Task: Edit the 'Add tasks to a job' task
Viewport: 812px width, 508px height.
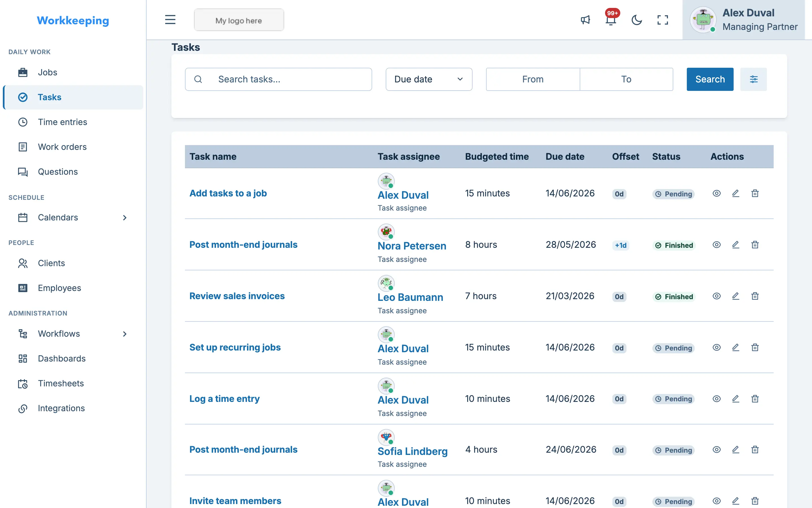Action: 736,193
